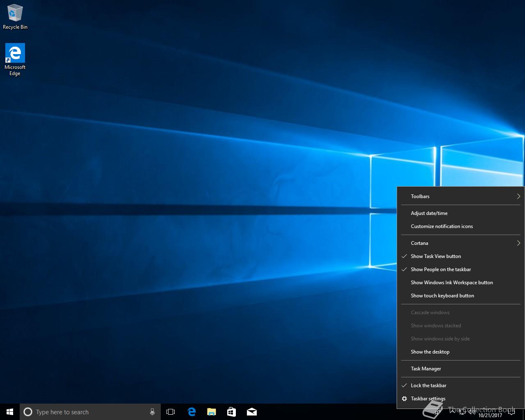
Task: Open File Explorer from the taskbar
Action: click(211, 412)
